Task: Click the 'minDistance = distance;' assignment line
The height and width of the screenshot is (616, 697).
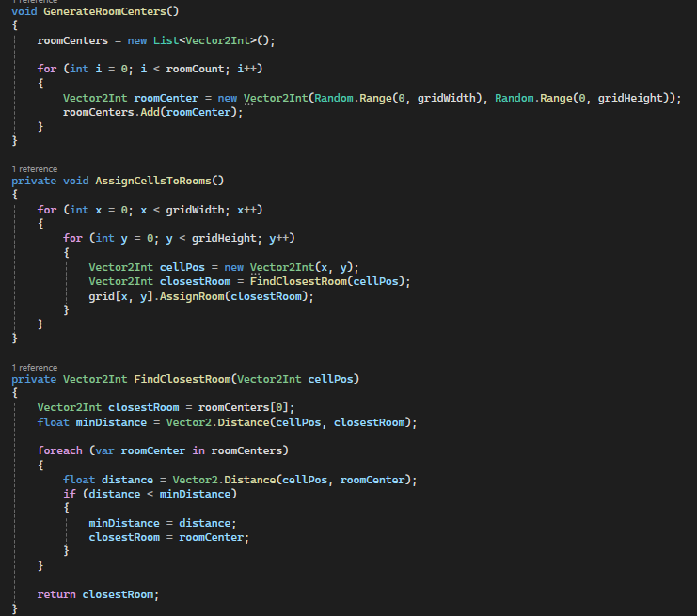Action: [160, 522]
